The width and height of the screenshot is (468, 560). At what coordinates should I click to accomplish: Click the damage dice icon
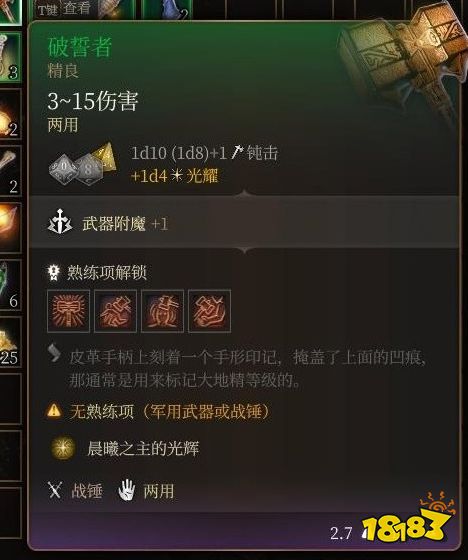click(83, 164)
